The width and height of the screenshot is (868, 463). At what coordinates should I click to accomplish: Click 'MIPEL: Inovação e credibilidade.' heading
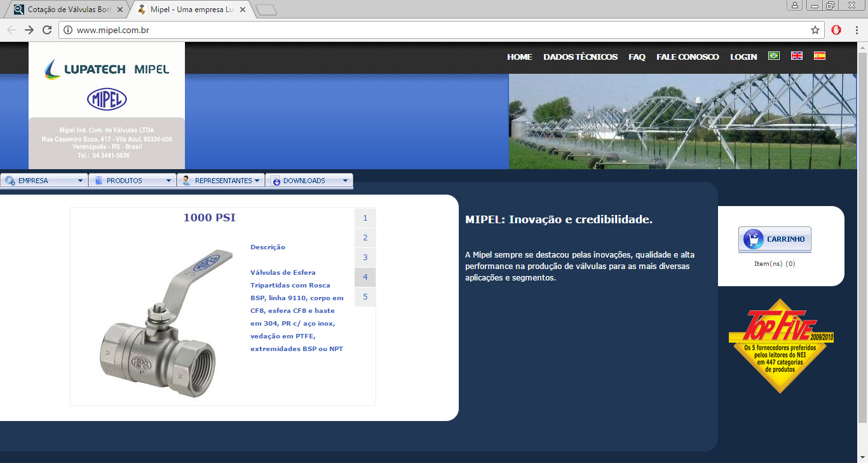559,219
